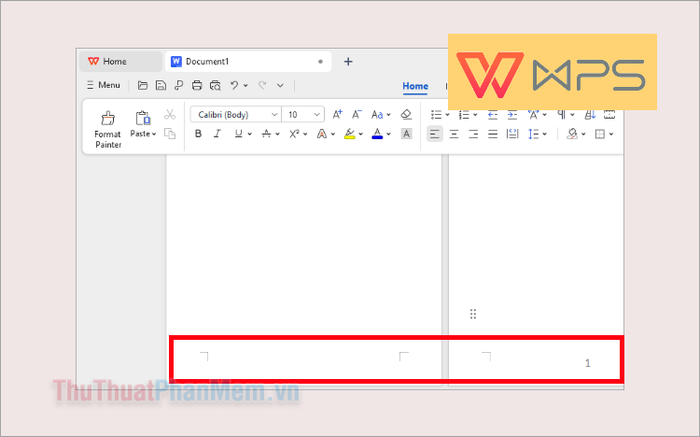Expand the Change Case Aa dropdown
The width and height of the screenshot is (700, 437).
(x=388, y=115)
